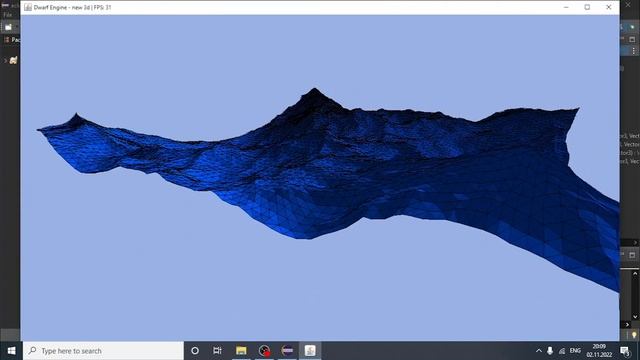Expand the project tree node in the IDE
This screenshot has height=360, width=640.
point(5,60)
